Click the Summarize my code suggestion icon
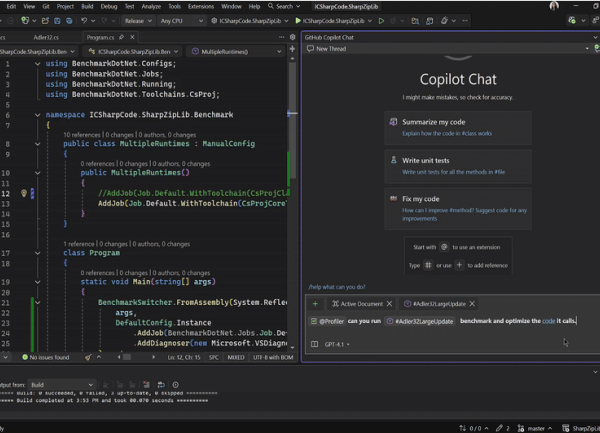600x433 pixels. [x=393, y=122]
